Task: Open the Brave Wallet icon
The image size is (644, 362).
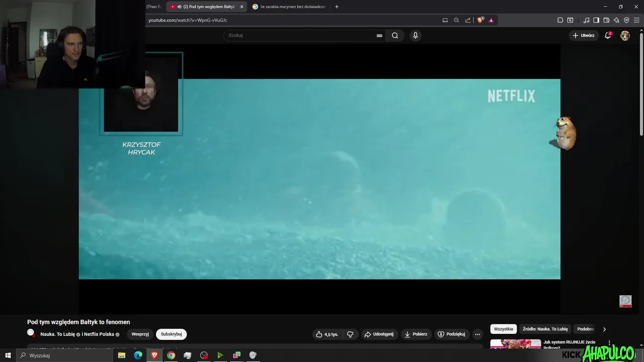Action: click(606, 20)
